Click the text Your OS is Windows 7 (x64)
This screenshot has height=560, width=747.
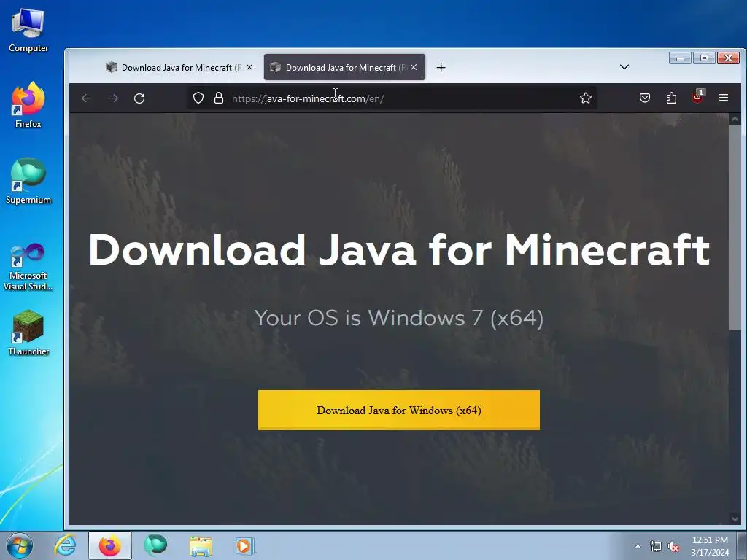coord(399,318)
